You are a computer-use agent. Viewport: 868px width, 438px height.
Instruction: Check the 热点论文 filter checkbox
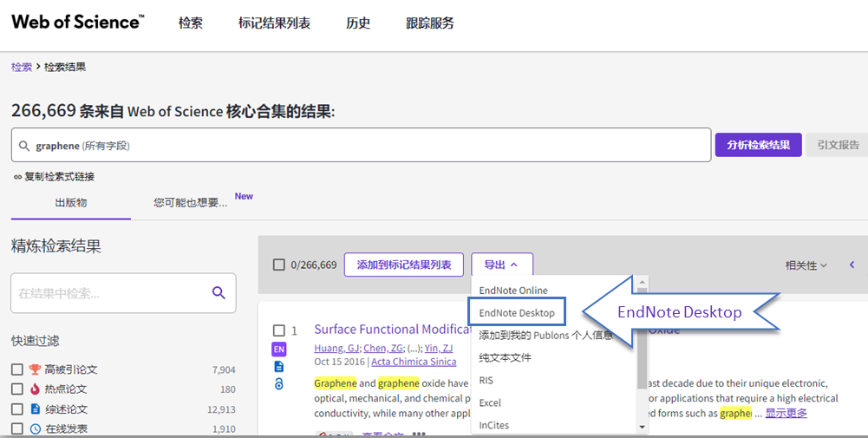(17, 389)
